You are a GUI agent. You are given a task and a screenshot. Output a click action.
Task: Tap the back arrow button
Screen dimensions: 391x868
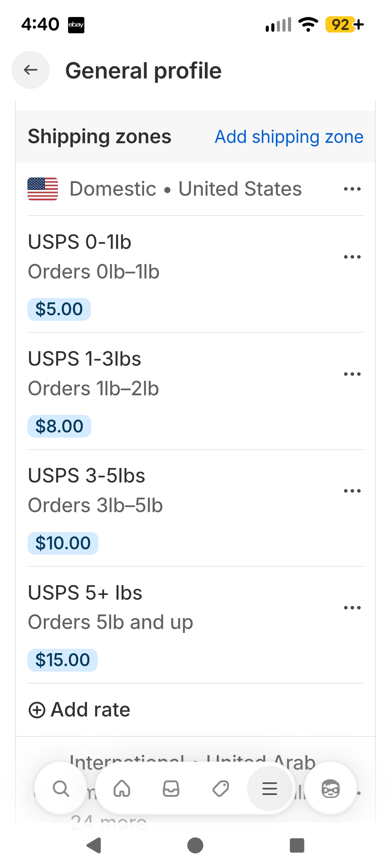(31, 70)
